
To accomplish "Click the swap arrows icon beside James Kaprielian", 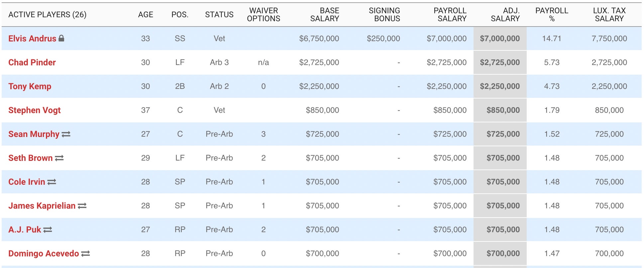I will coord(82,206).
